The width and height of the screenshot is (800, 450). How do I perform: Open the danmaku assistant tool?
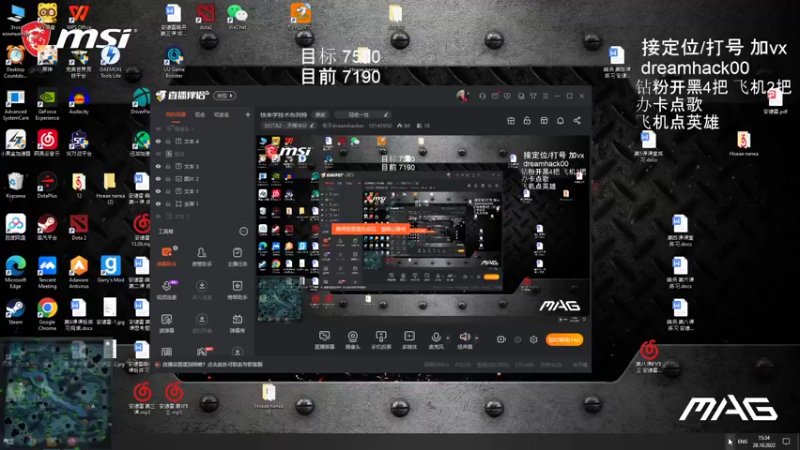tap(167, 257)
